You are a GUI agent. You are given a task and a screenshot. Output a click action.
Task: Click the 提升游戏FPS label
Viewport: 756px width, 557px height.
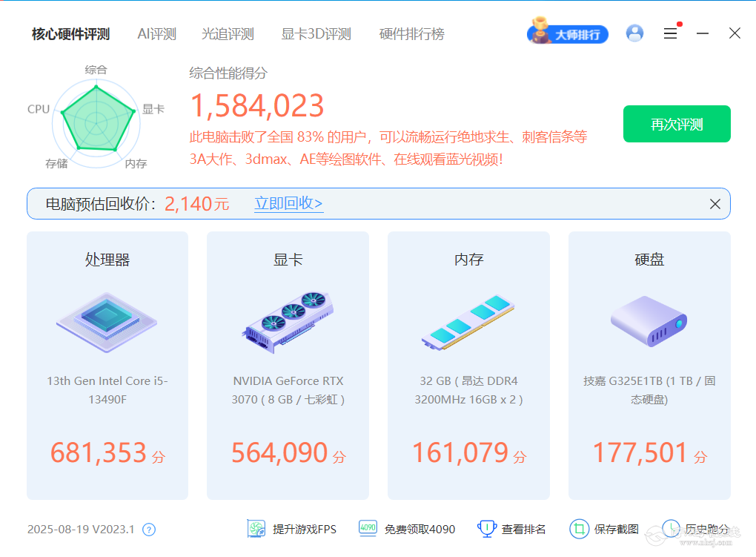click(x=305, y=530)
